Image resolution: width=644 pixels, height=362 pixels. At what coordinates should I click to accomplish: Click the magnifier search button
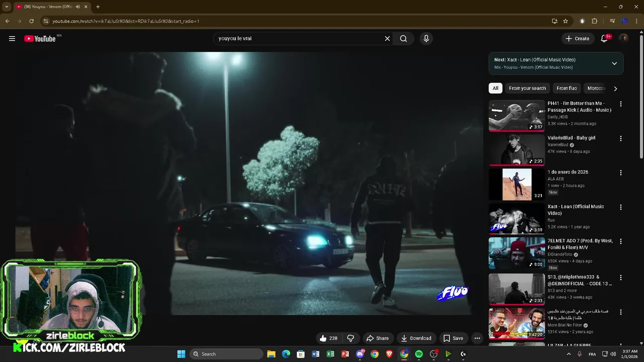click(x=404, y=39)
